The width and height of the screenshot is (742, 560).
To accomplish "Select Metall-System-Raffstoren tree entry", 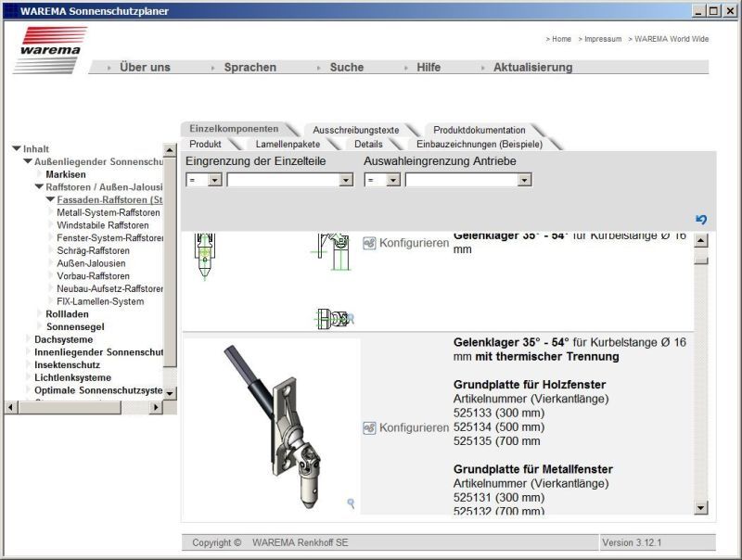I will 109,212.
